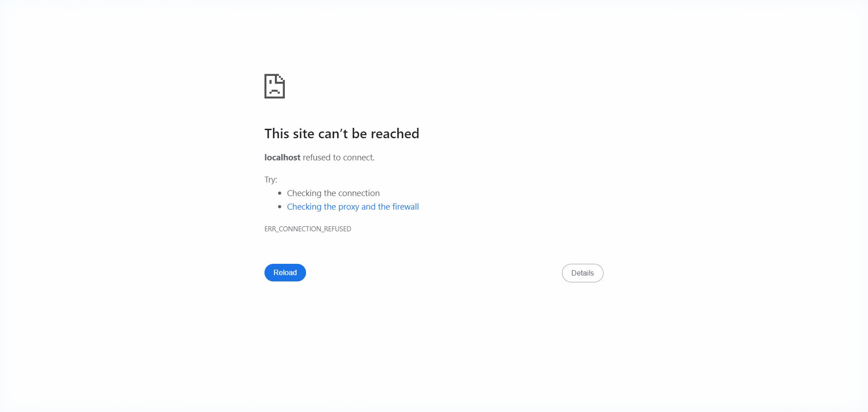The image size is (868, 412).
Task: Click the word 'firewall' in the blue link
Action: (406, 206)
